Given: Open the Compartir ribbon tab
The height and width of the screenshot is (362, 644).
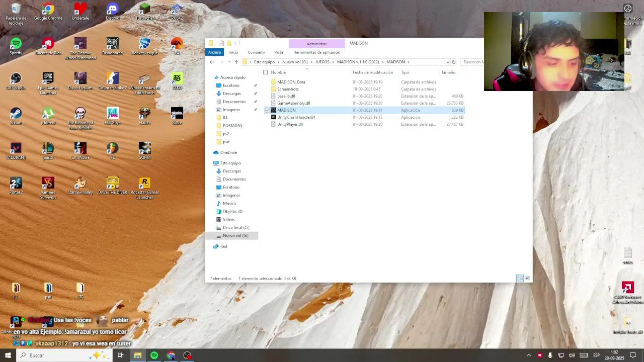Looking at the screenshot, I should pyautogui.click(x=256, y=52).
